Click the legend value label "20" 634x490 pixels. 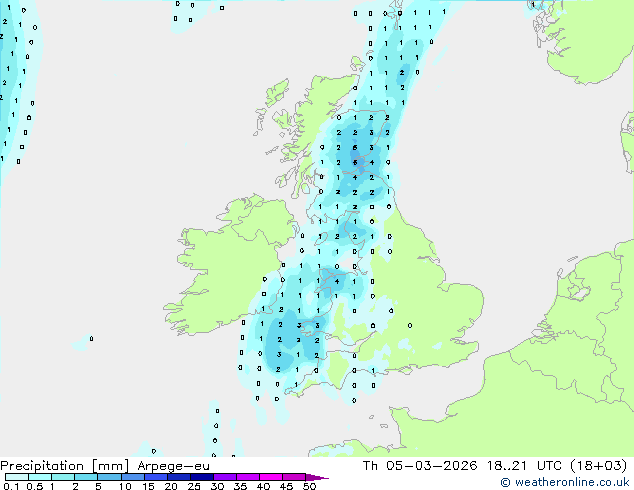click(x=171, y=486)
